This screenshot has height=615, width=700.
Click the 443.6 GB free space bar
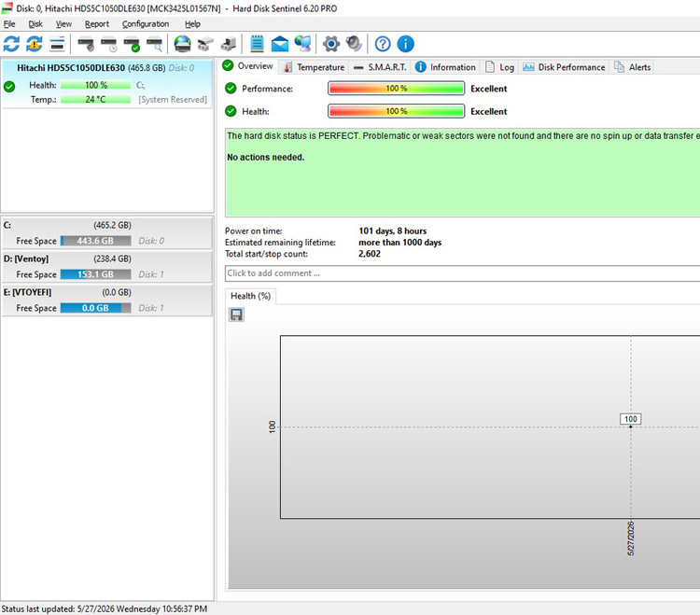[x=95, y=241]
